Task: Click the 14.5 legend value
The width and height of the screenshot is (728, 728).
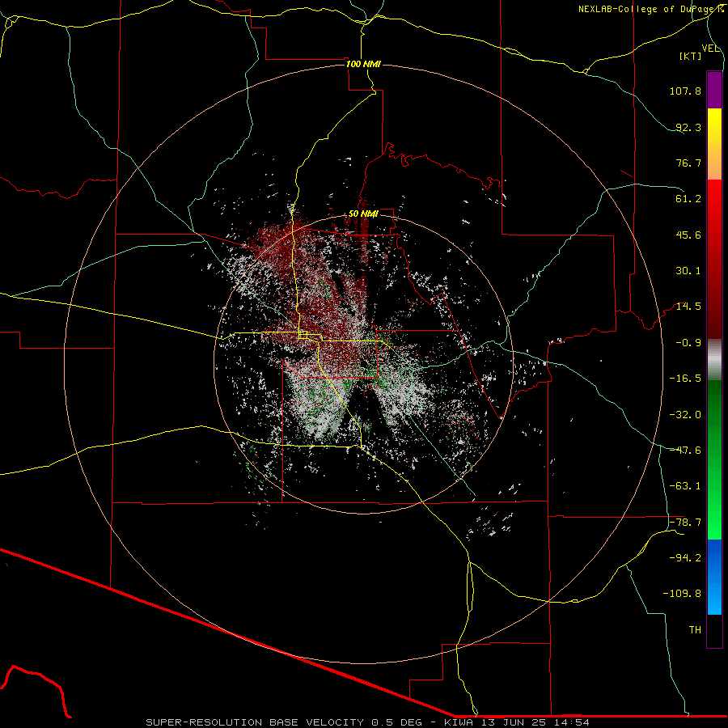Action: 688,307
